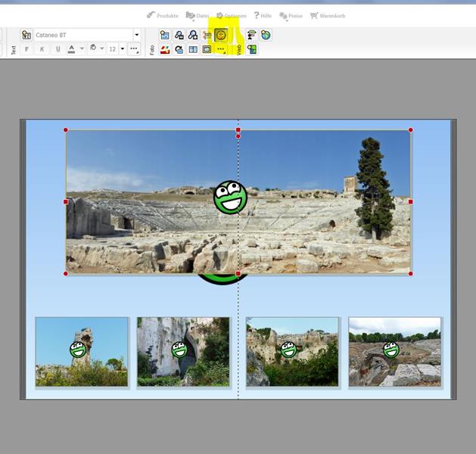Image resolution: width=476 pixels, height=454 pixels.
Task: Click the right middle square resize handle
Action: point(411,202)
